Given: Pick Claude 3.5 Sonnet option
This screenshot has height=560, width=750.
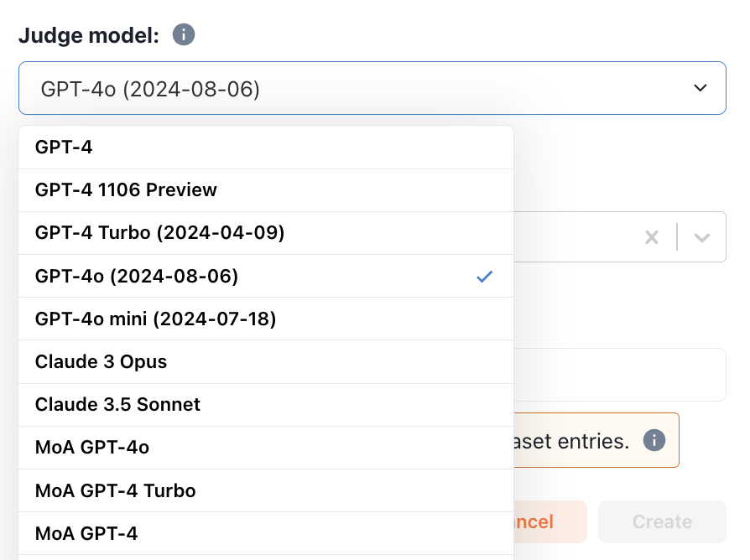Looking at the screenshot, I should tap(117, 404).
